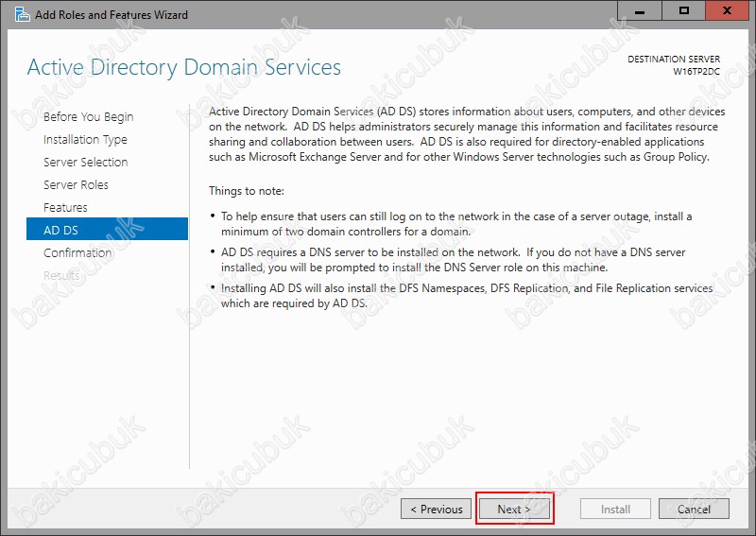Click the Results step in the sidebar
Screen dimensions: 756x536
point(61,275)
